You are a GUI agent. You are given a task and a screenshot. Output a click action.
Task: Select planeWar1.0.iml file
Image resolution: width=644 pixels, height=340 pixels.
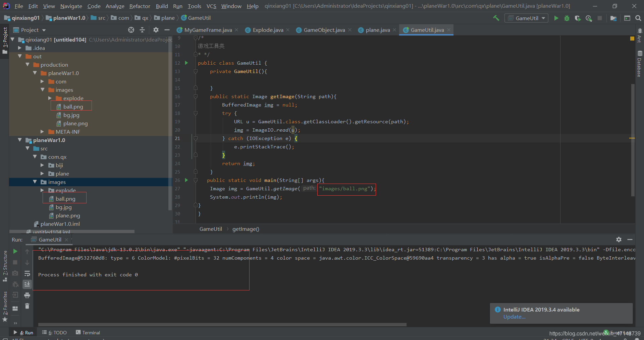point(57,224)
